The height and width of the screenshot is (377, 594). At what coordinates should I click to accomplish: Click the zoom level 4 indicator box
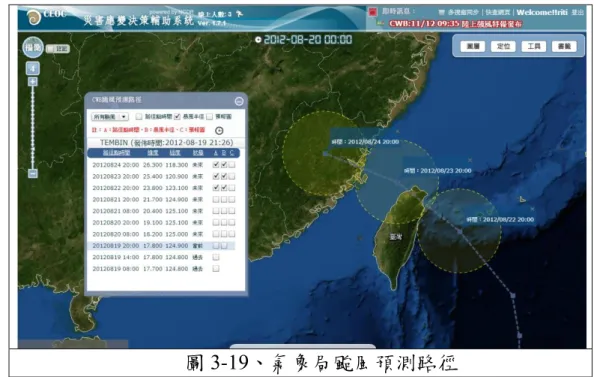pyautogui.click(x=33, y=69)
